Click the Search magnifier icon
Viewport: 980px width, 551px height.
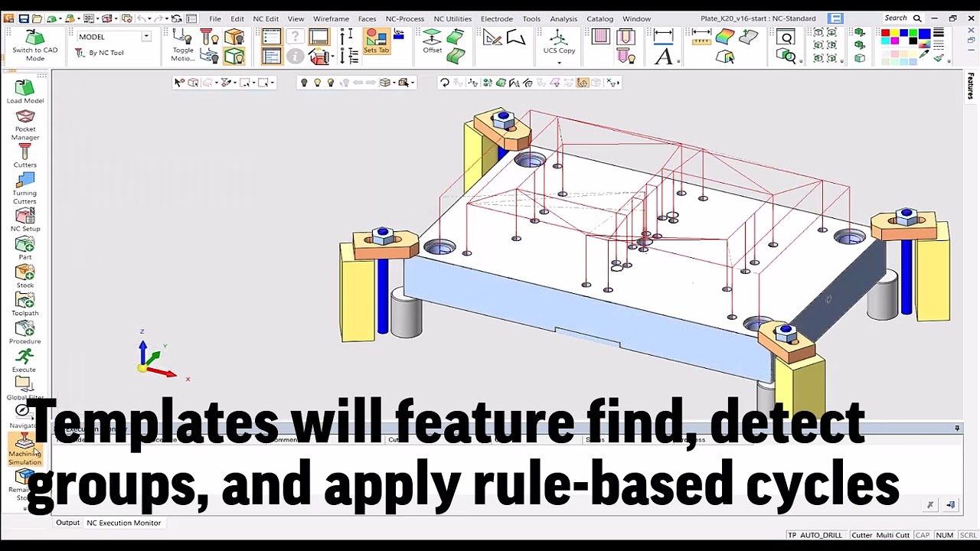click(916, 18)
